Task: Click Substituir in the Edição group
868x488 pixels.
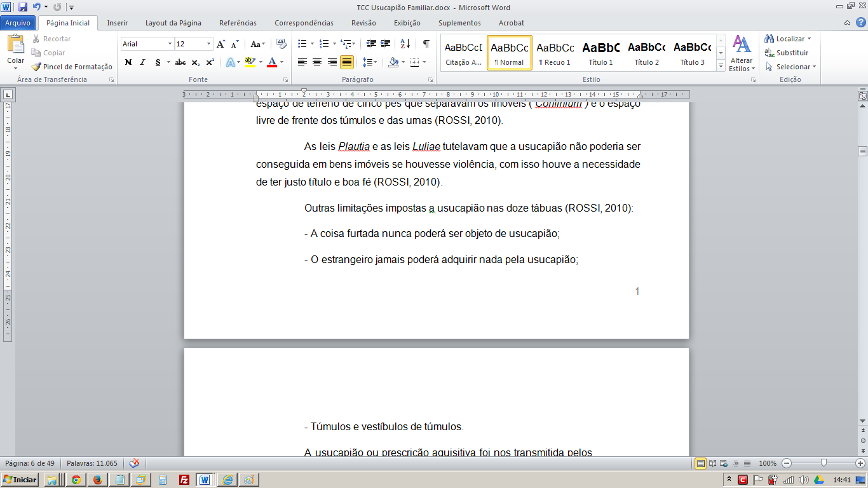Action: tap(787, 53)
